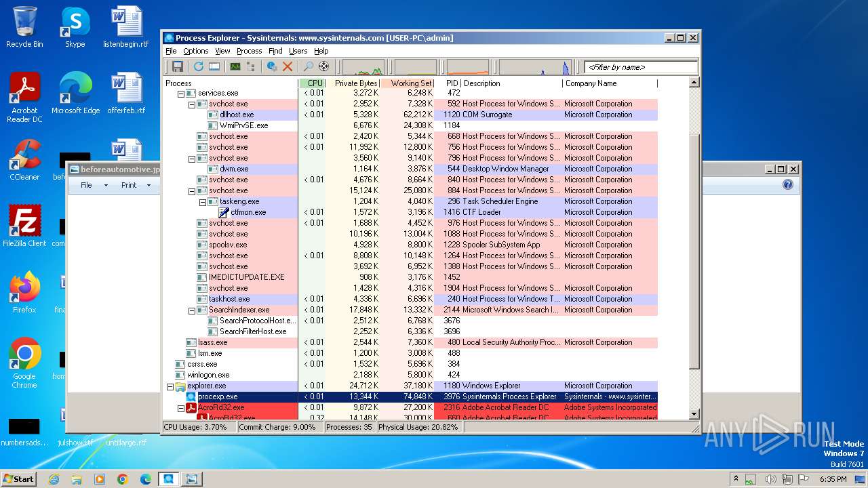This screenshot has height=488, width=868.
Task: Click the Properties toolbar icon
Action: click(x=272, y=66)
